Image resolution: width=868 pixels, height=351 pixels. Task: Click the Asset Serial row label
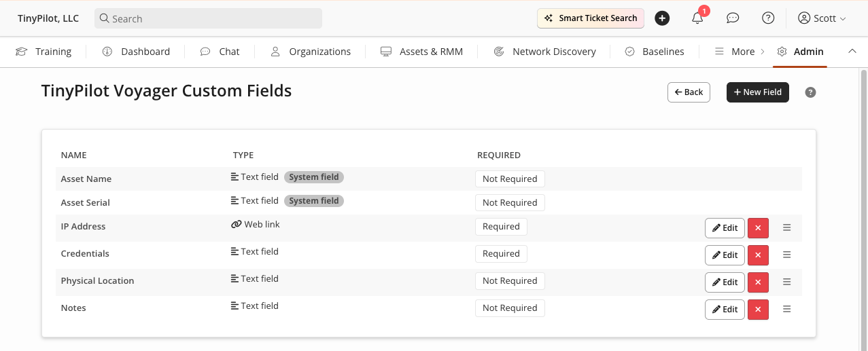coord(86,203)
